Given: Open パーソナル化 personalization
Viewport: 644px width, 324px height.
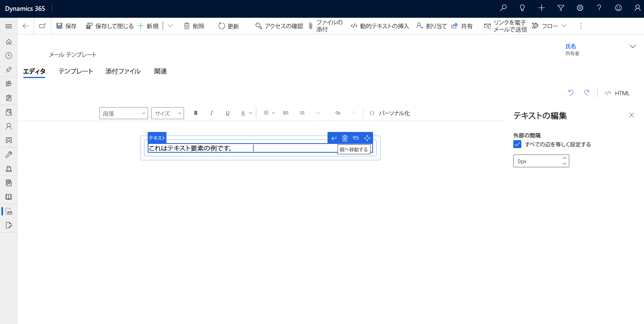Looking at the screenshot, I should tap(390, 113).
